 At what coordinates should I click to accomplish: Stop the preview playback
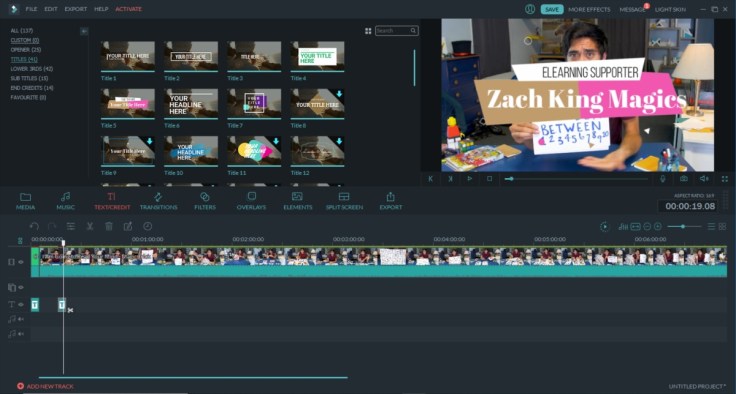[x=489, y=178]
